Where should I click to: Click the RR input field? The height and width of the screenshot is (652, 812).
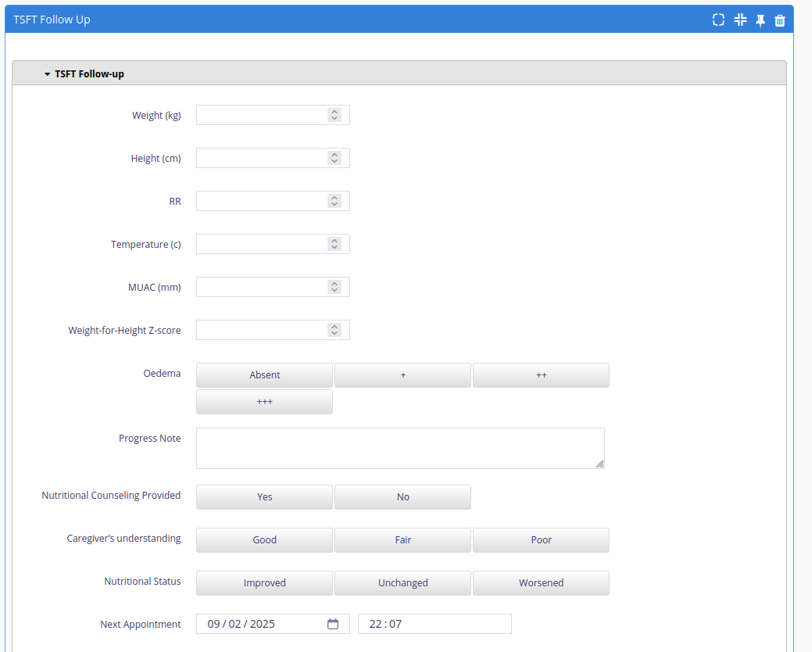click(x=273, y=201)
